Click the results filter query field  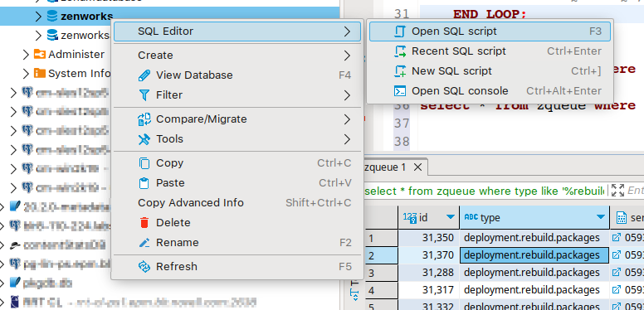click(x=485, y=191)
